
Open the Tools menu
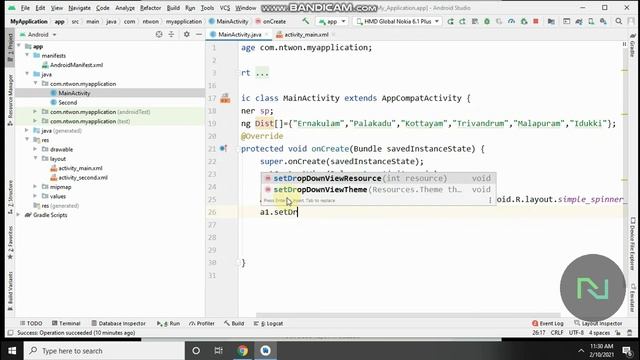[207, 8]
